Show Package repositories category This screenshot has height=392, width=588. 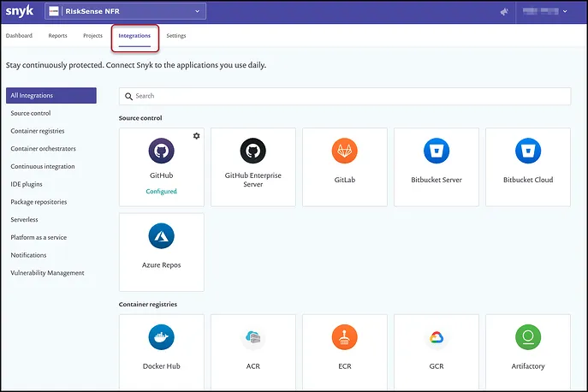pos(39,202)
